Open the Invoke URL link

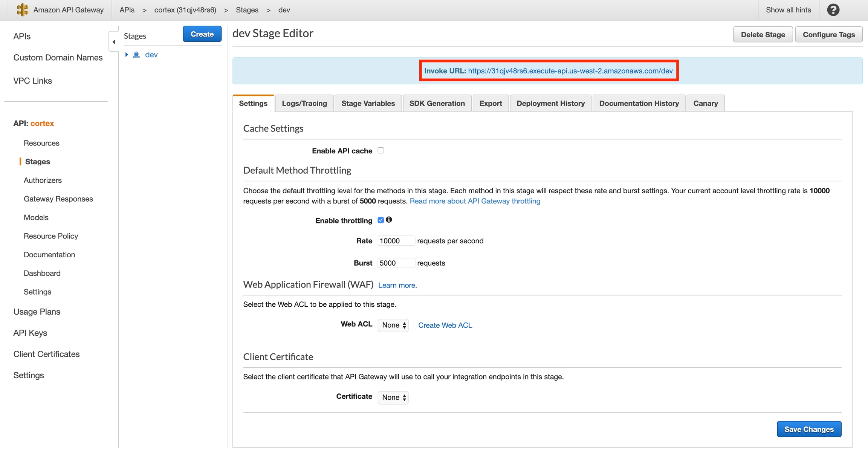[570, 71]
